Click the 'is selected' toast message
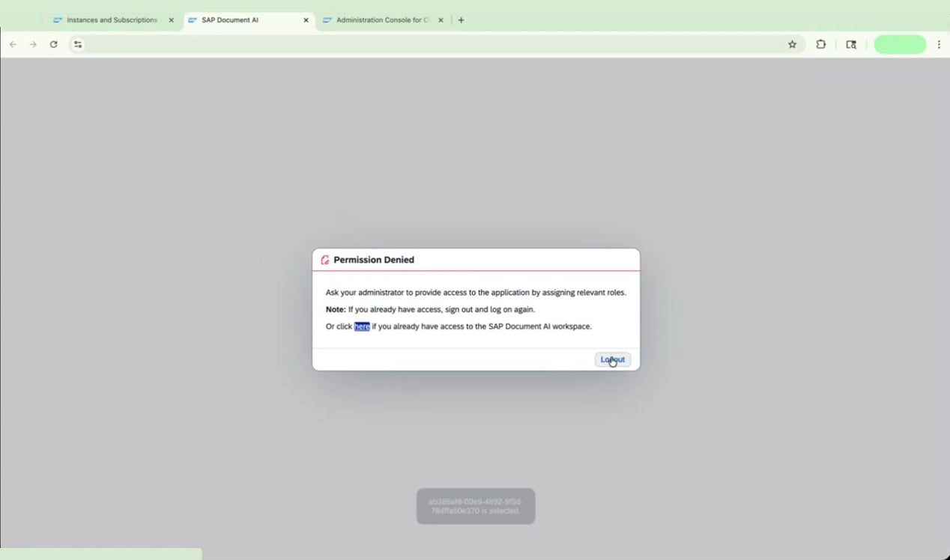Screen dimensions: 950x560 [x=476, y=506]
